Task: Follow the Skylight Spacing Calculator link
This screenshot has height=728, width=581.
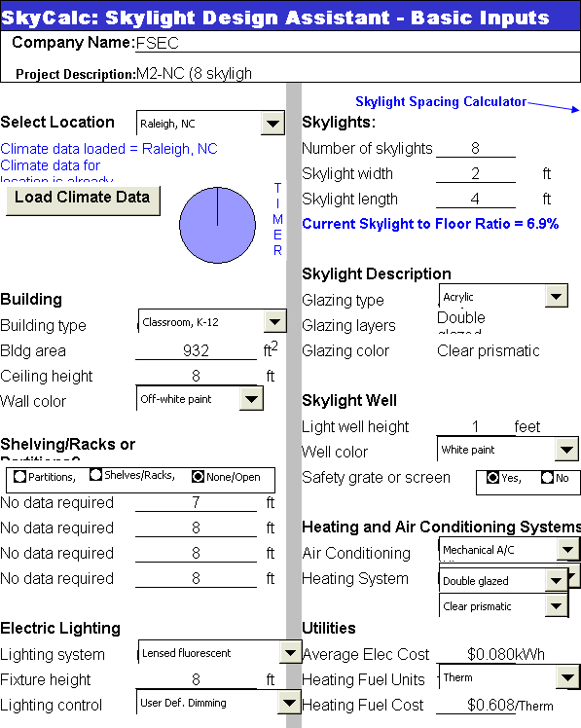Action: coord(441,101)
